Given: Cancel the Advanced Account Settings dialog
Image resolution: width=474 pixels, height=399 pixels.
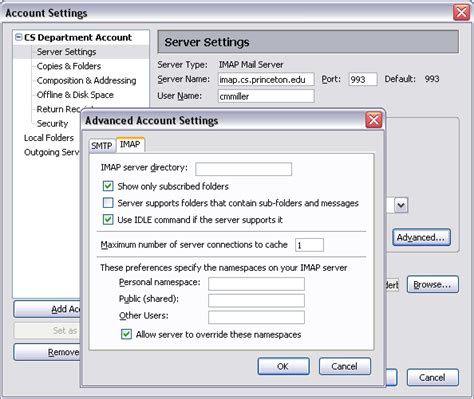Looking at the screenshot, I should click(x=345, y=366).
